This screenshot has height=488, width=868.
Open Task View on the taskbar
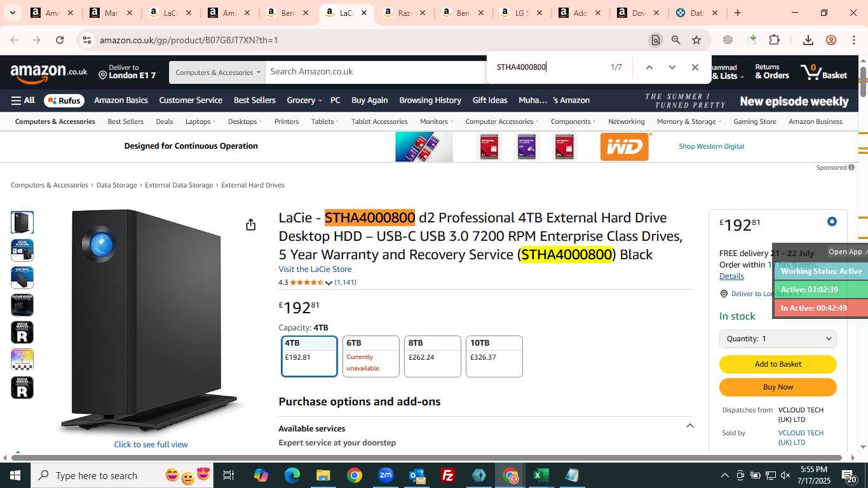(x=229, y=475)
